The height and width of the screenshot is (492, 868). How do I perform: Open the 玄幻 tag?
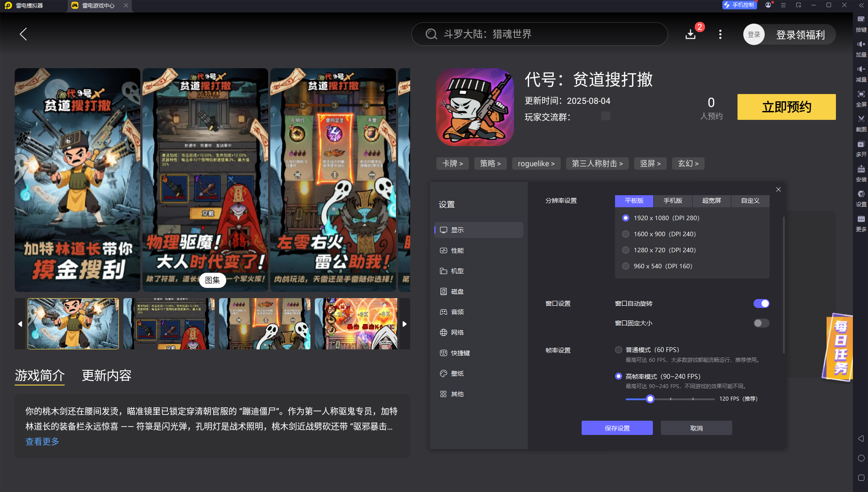point(688,164)
